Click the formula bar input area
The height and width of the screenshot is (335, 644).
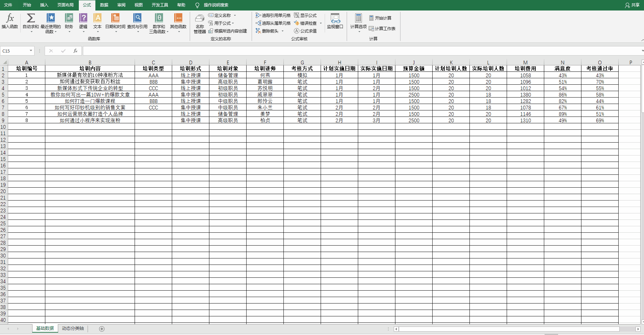361,51
